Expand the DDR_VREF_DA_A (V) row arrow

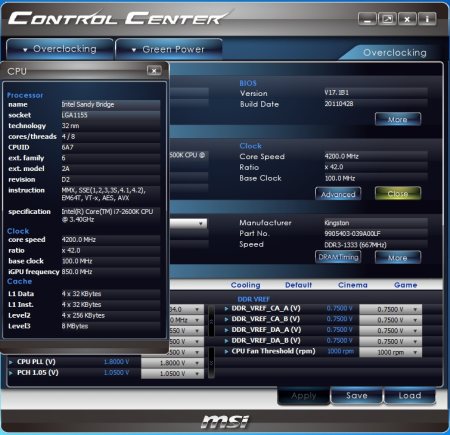point(226,330)
